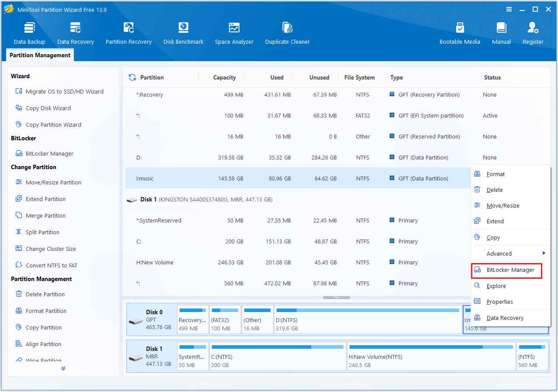Open BitLocker Manager from context menu
This screenshot has height=392, width=558.
click(x=507, y=270)
